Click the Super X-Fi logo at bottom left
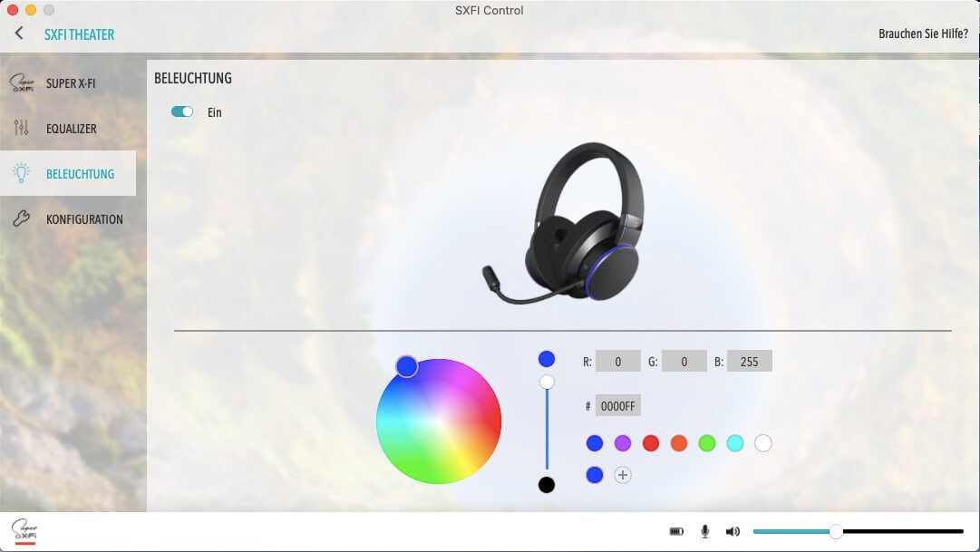Image resolution: width=980 pixels, height=552 pixels. [24, 531]
